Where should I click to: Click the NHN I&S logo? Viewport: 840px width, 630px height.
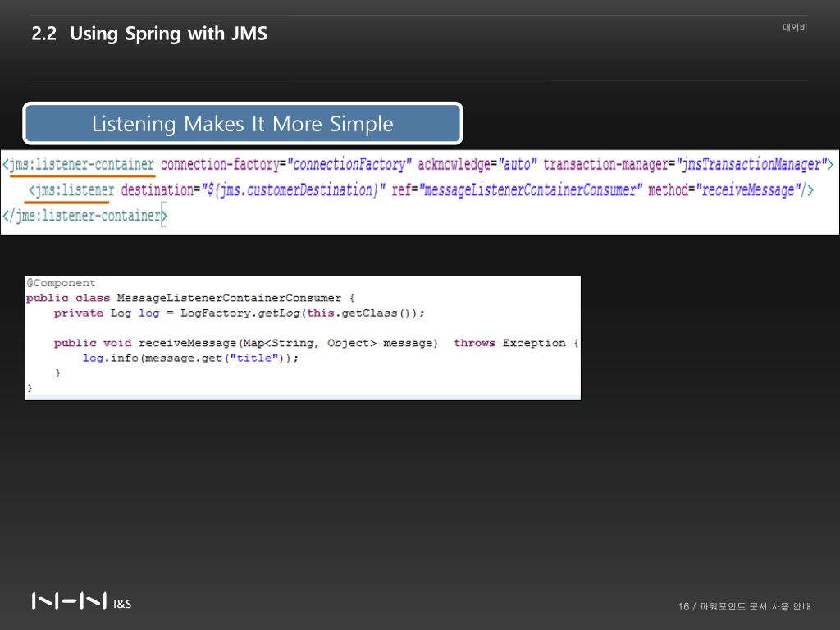point(81,601)
